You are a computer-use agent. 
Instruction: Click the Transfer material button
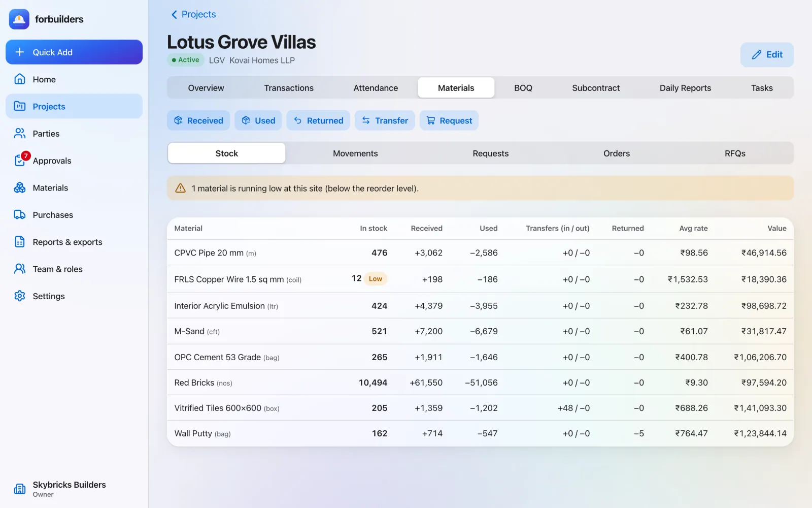pos(385,120)
